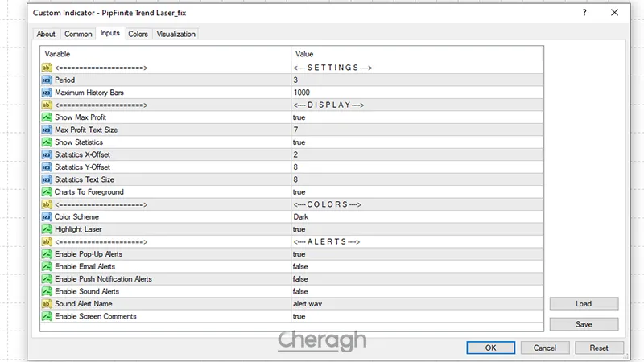
Task: Click the Load button
Action: pos(584,304)
